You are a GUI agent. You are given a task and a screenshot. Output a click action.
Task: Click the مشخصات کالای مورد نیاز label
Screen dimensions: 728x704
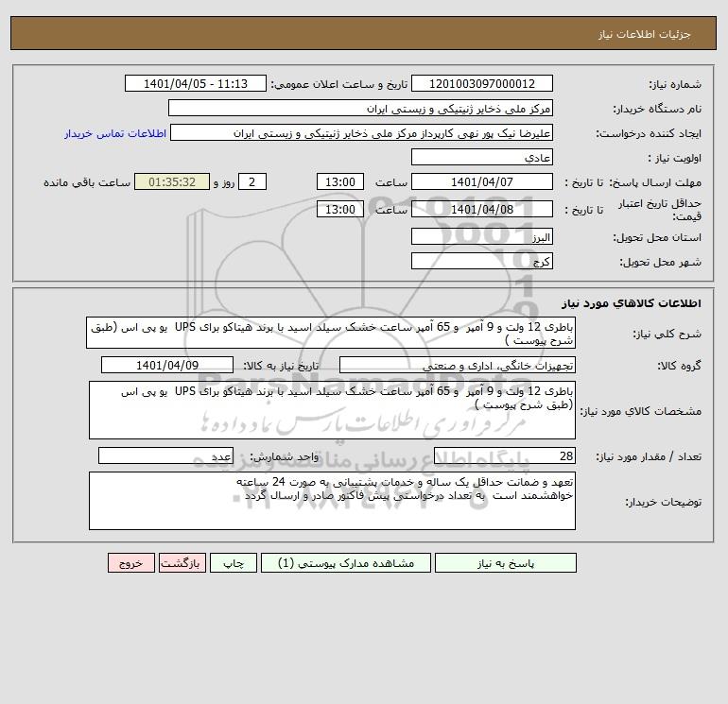641,411
